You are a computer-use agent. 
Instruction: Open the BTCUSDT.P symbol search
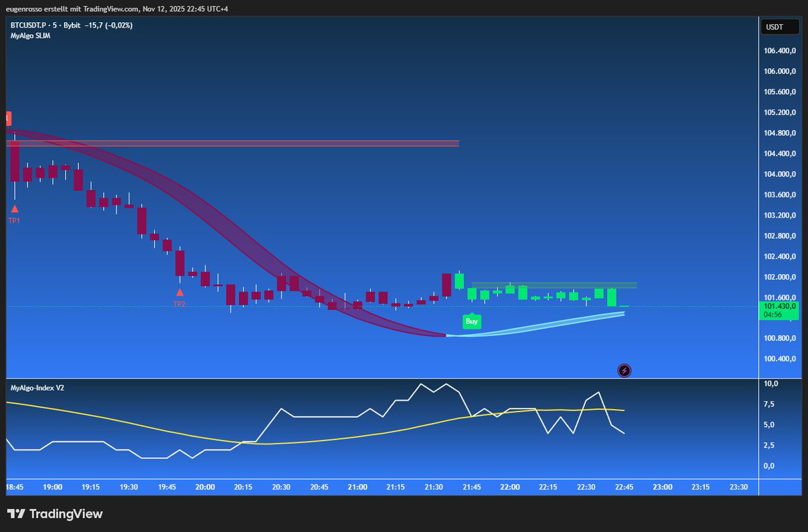(x=32, y=25)
